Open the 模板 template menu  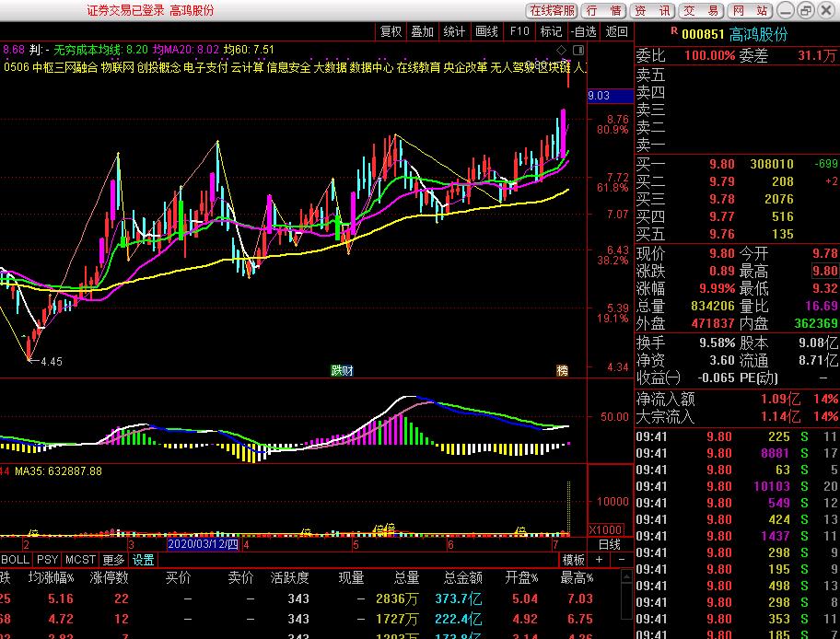pyautogui.click(x=573, y=560)
